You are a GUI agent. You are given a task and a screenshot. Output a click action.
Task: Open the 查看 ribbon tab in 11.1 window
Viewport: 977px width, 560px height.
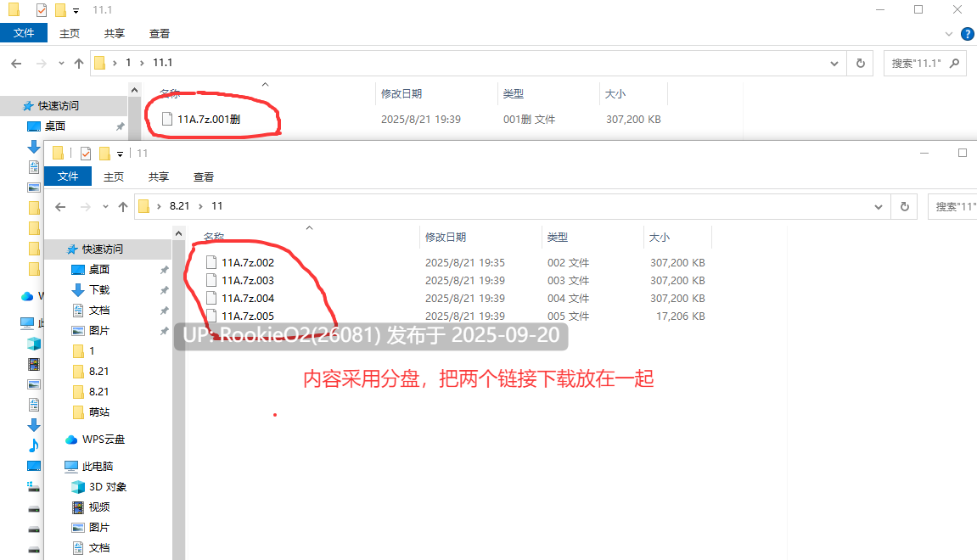tap(159, 34)
